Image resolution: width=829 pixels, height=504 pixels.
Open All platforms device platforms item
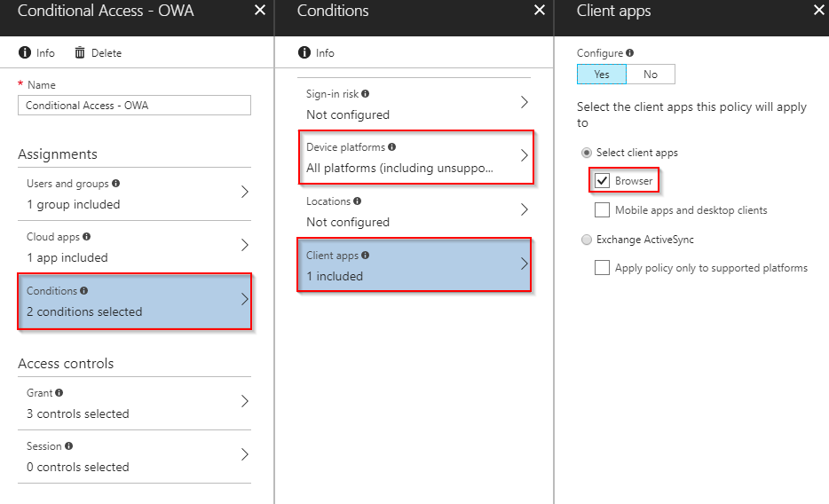point(415,157)
